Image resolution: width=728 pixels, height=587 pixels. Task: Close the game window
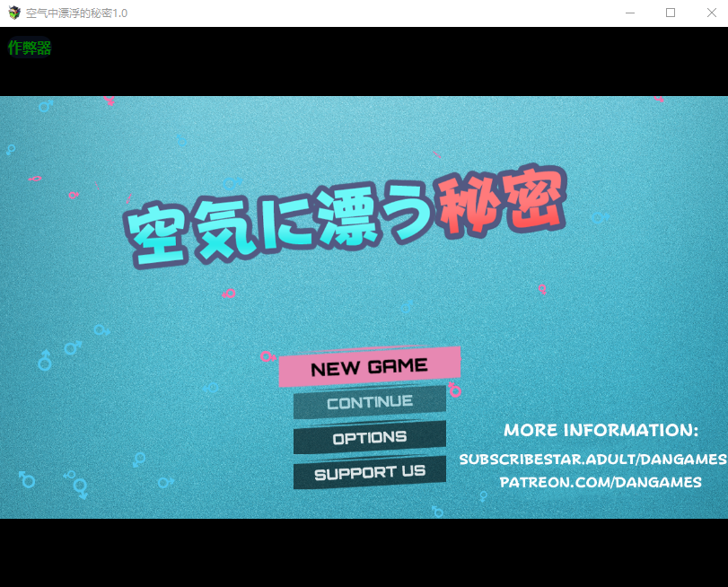tap(711, 13)
